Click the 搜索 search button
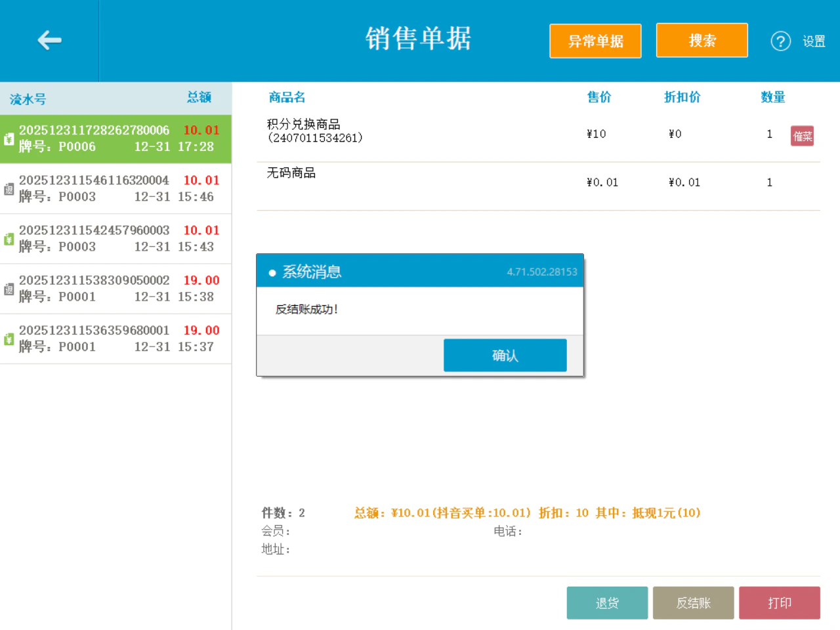 point(702,41)
